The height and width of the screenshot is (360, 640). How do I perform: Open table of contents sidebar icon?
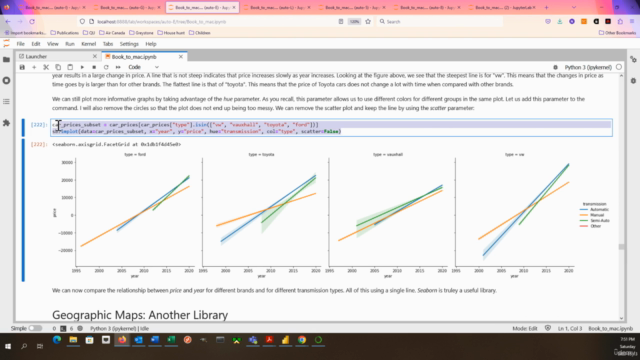click(x=6, y=101)
